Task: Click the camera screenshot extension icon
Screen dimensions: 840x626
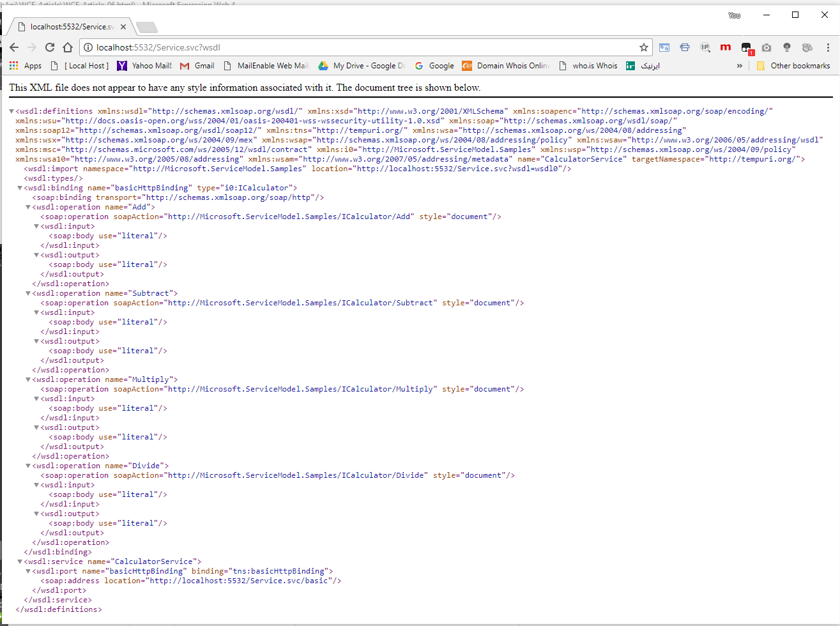Action: click(767, 47)
